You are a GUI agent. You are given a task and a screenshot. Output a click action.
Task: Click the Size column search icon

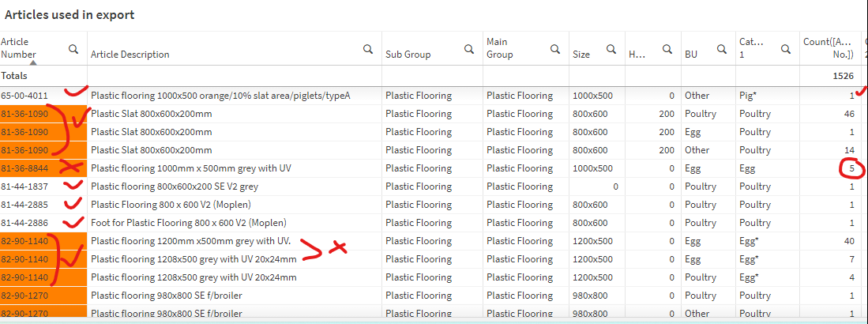point(611,49)
